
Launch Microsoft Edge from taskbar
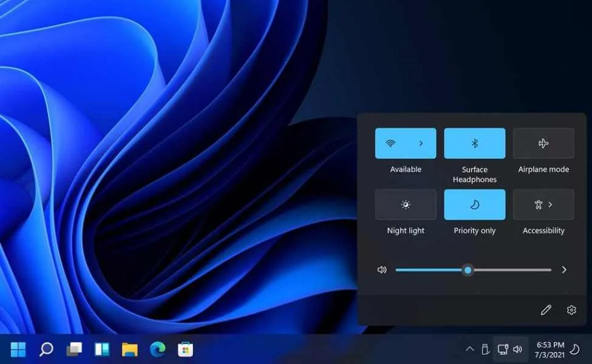click(158, 349)
